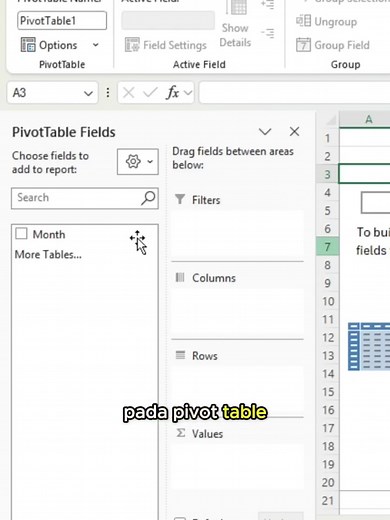
Task: Open the fields layout gear dropdown
Action: coord(138,162)
